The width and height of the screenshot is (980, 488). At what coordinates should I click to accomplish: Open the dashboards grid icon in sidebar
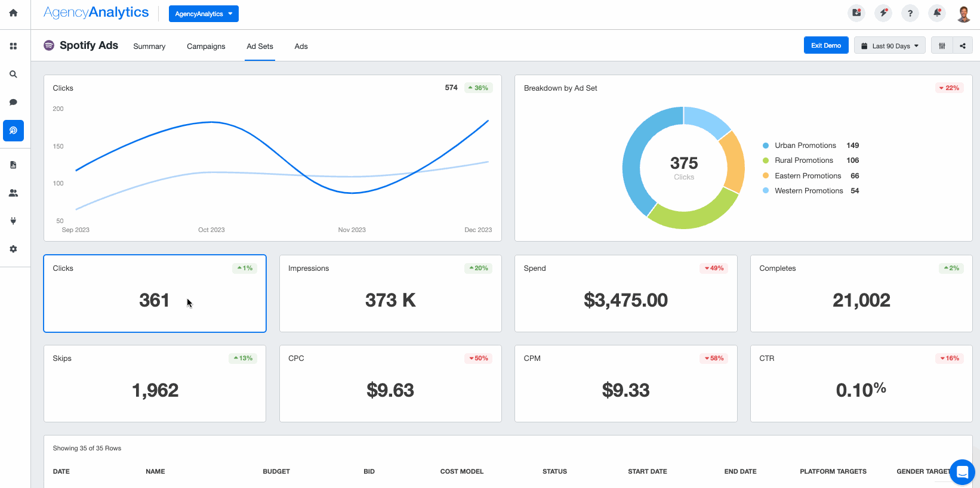point(13,46)
